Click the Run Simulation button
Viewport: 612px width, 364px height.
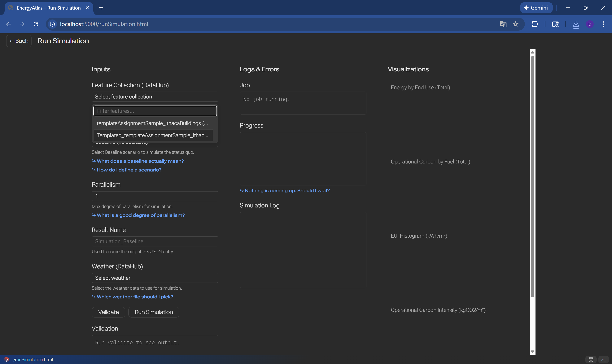(x=154, y=312)
